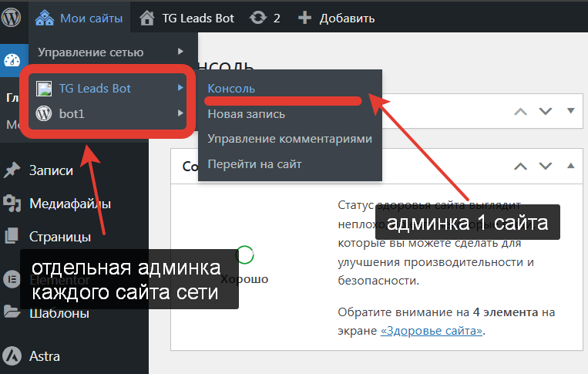588x374 pixels.
Task: Choose Новая запись in flyout menu
Action: pyautogui.click(x=246, y=114)
